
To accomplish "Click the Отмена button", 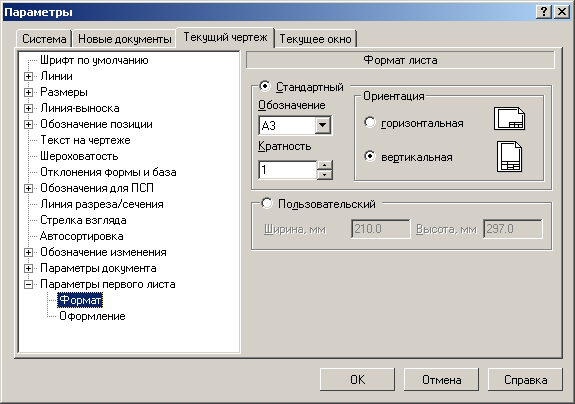I will (x=442, y=380).
